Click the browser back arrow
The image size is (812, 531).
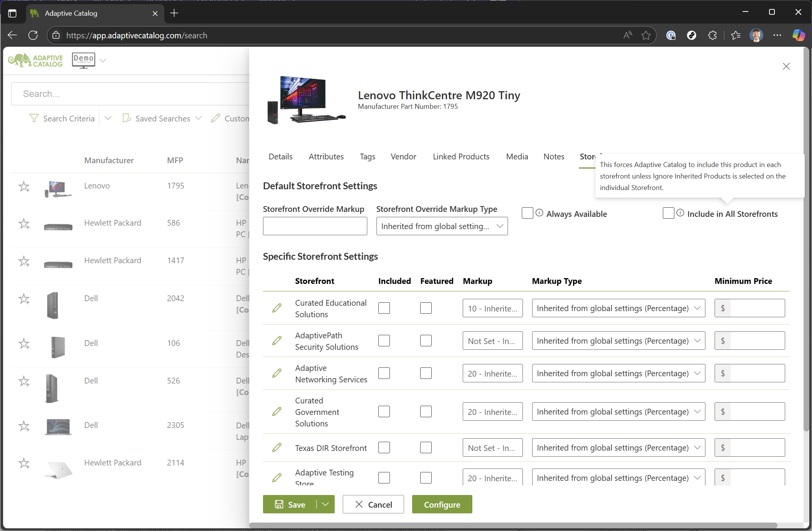point(12,35)
